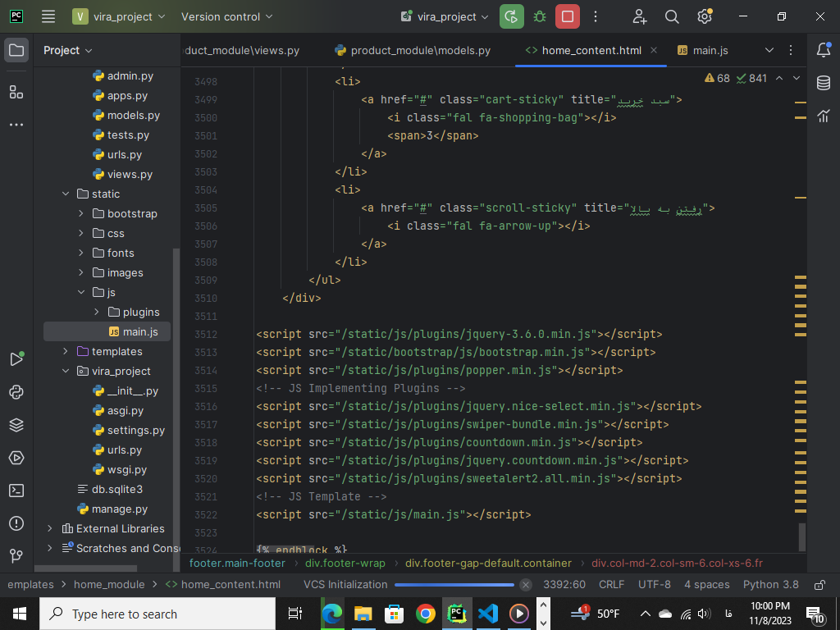Viewport: 840px width, 630px height.
Task: Close the home_content.html tab
Action: tap(654, 50)
